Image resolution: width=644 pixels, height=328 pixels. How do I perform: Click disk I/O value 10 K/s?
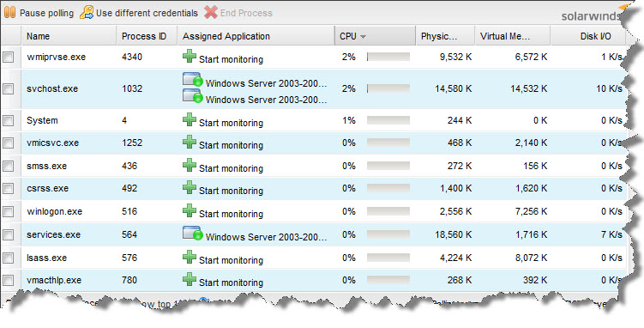pos(610,88)
